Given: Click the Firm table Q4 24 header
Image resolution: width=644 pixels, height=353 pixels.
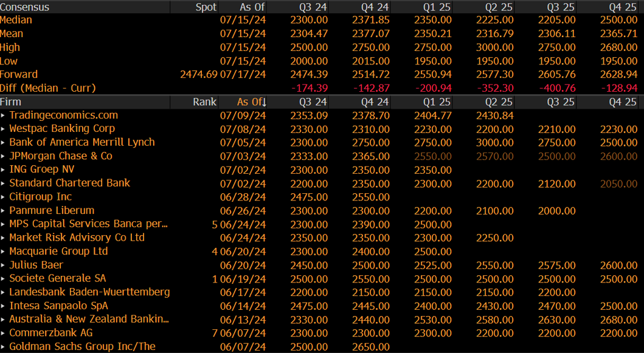Looking at the screenshot, I should coord(375,102).
